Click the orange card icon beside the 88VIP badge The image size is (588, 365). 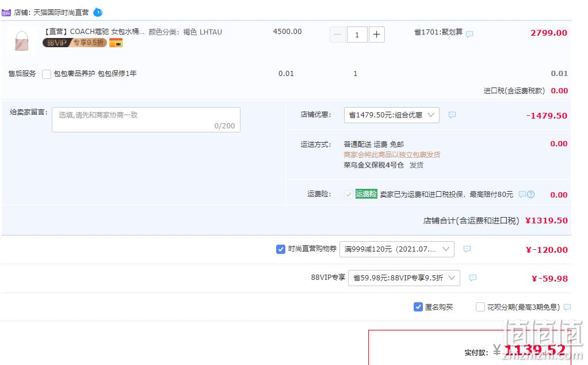coord(116,43)
